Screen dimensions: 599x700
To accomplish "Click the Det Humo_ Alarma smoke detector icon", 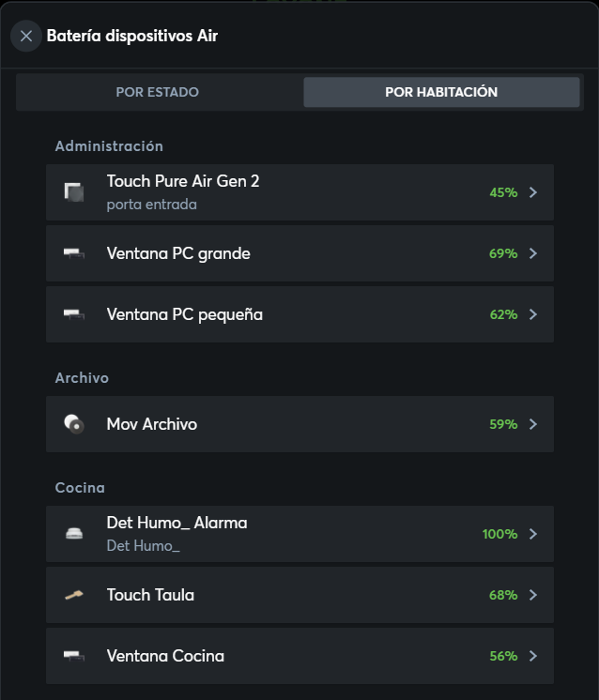I will (x=74, y=534).
